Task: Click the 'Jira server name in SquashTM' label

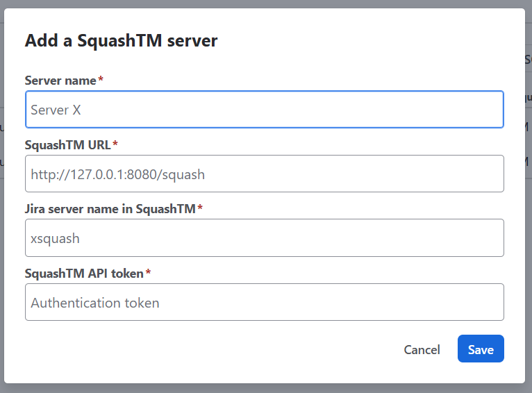Action: tap(110, 209)
